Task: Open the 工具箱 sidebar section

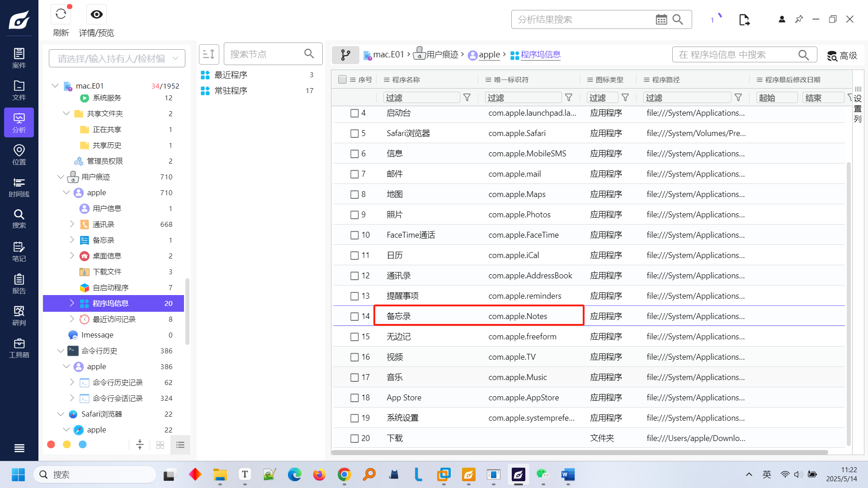Action: (x=19, y=348)
